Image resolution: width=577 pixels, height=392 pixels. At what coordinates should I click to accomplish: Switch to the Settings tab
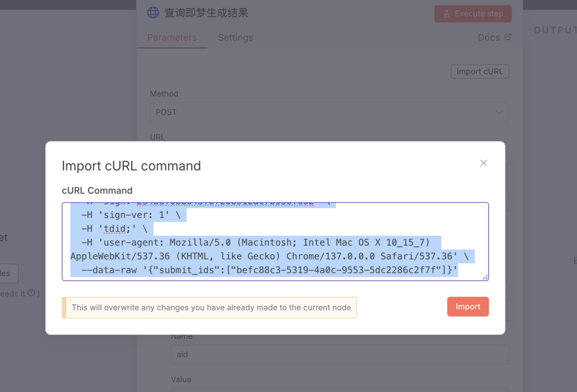[x=235, y=37]
